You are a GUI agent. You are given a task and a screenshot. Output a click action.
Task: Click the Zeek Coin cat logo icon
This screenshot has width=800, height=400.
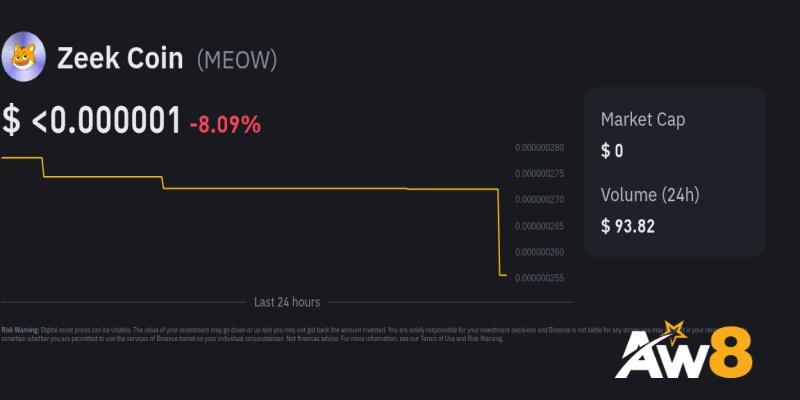pyautogui.click(x=23, y=56)
